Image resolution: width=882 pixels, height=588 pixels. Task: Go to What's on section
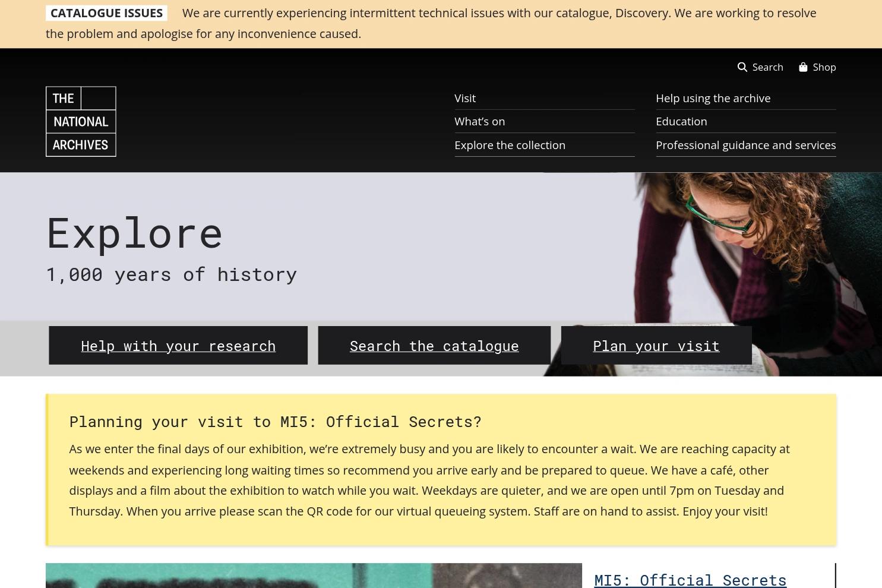tap(479, 121)
